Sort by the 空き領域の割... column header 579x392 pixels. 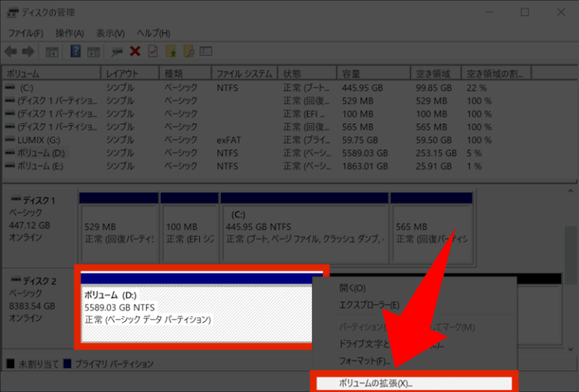[x=497, y=73]
